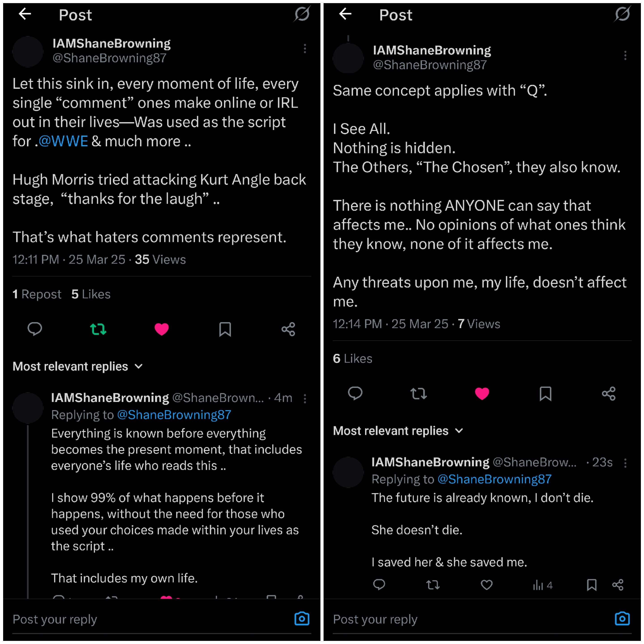644x644 pixels.
Task: Open @ShaneBrowning87 link in left reply
Action: point(174,415)
